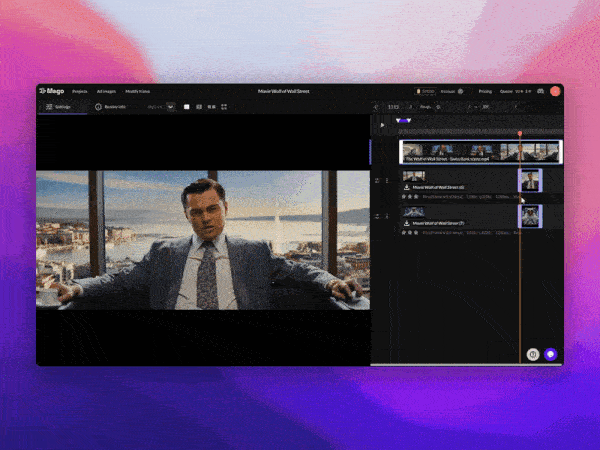Screen dimensions: 600x450
Task: Click the first star of the first render
Action: click(x=404, y=197)
